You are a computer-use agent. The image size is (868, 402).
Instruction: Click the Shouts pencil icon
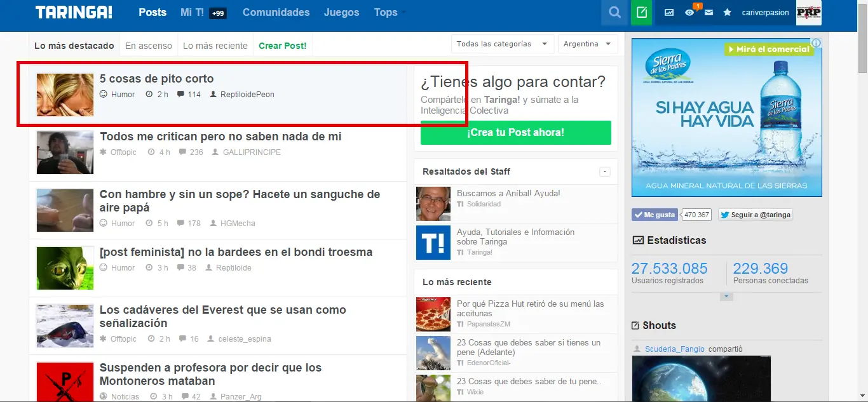coord(635,326)
